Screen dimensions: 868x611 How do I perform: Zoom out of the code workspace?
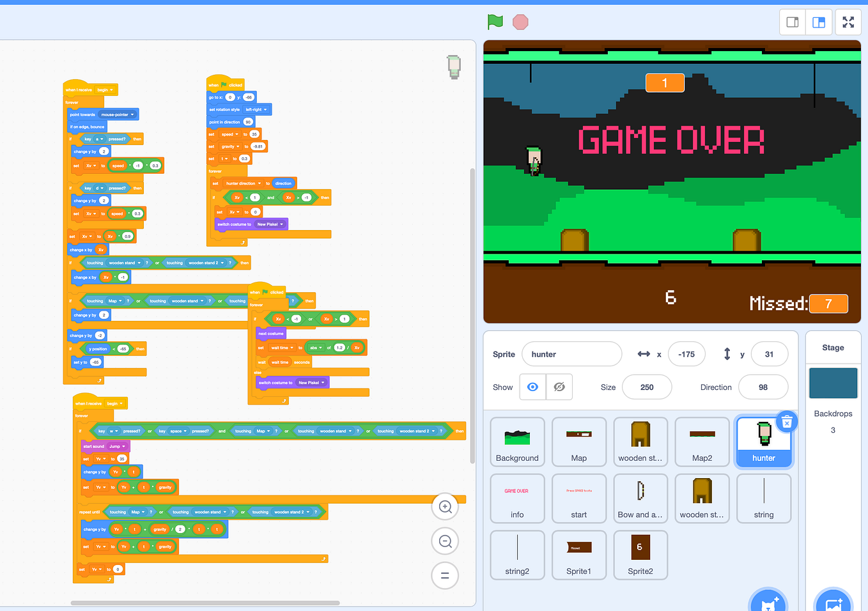446,541
